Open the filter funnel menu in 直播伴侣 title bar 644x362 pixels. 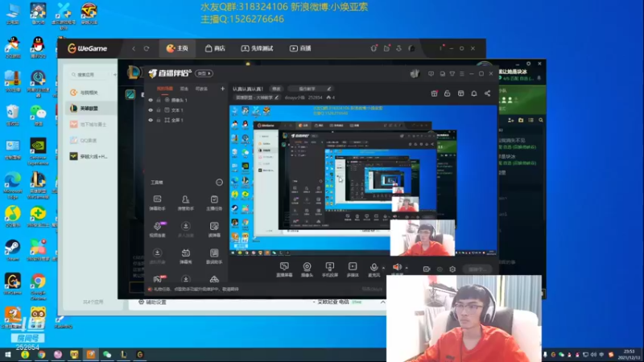(452, 74)
